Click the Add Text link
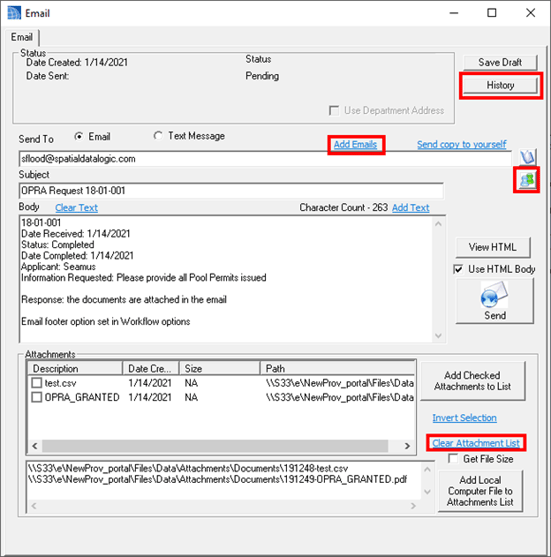Screen dimensions: 551x557 coord(411,207)
